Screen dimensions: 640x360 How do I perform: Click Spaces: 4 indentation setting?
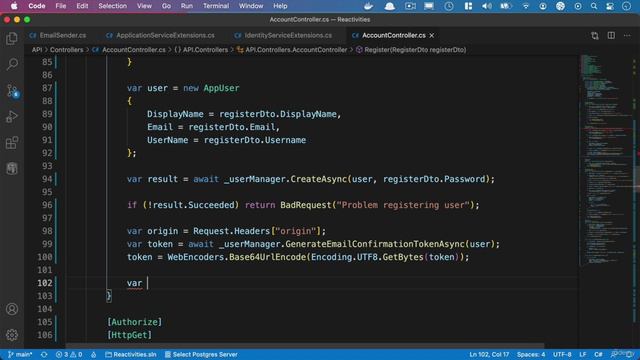pos(531,354)
